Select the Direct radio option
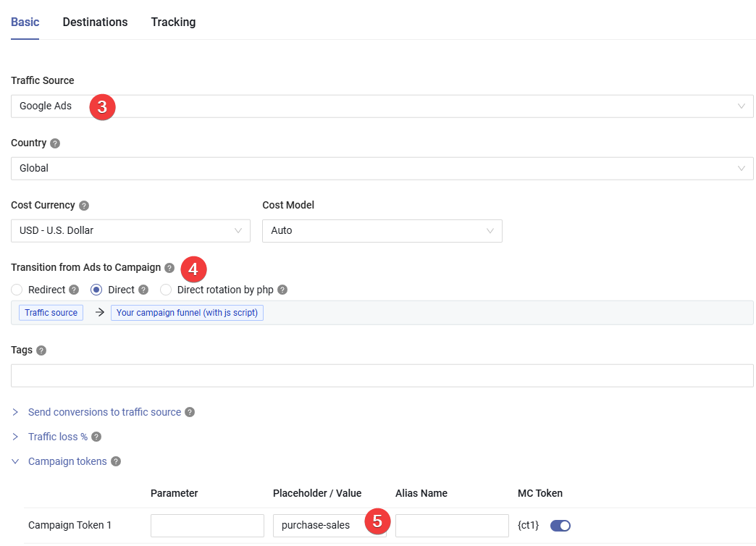756x546 pixels. 96,290
